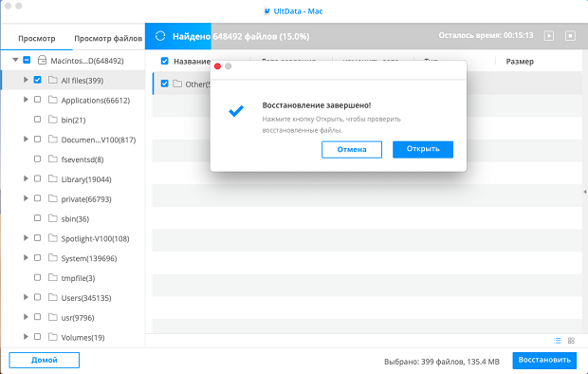Screen dimensions: 588x374
Task: Check the private folder checkbox
Action: (x=37, y=198)
